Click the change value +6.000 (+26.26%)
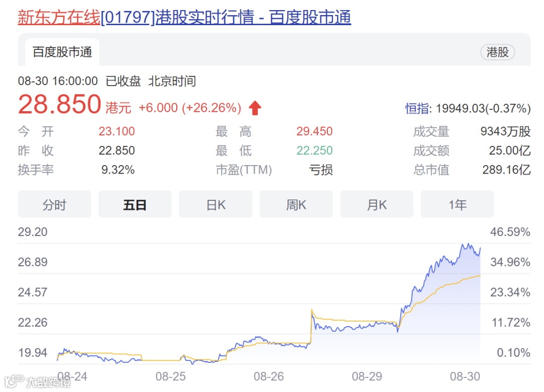 [190, 108]
